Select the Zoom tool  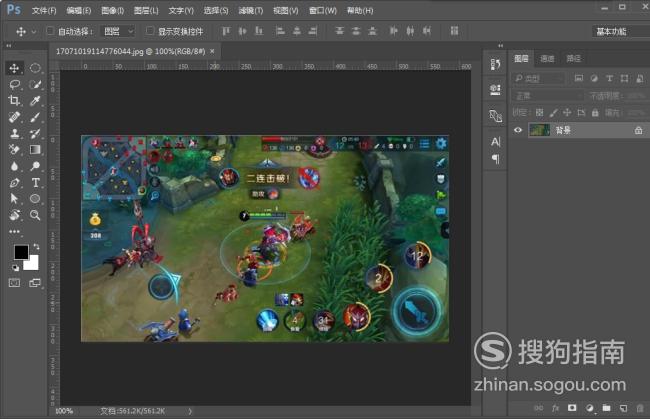pos(35,215)
